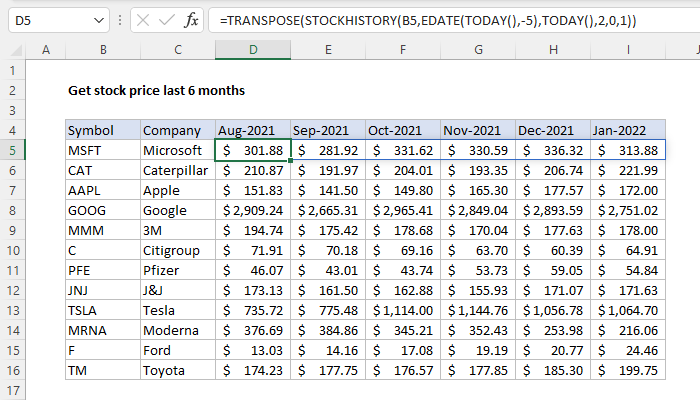The width and height of the screenshot is (700, 400).
Task: Click Google's Aug-2021 price 2,909.24
Action: coord(253,210)
